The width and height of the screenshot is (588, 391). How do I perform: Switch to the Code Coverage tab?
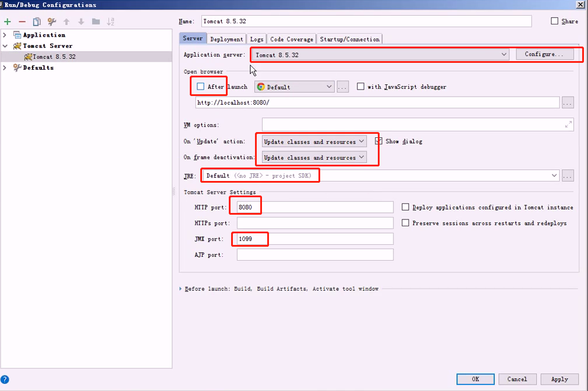(x=291, y=39)
